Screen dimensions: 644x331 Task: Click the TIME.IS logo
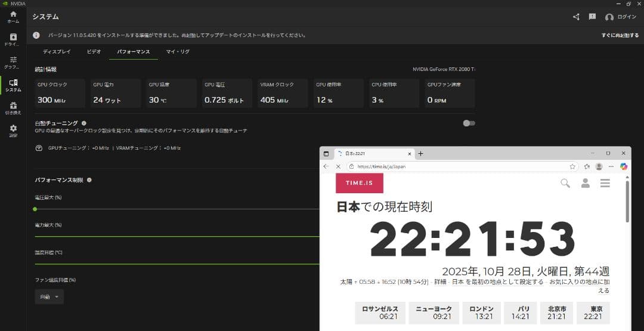pos(360,183)
